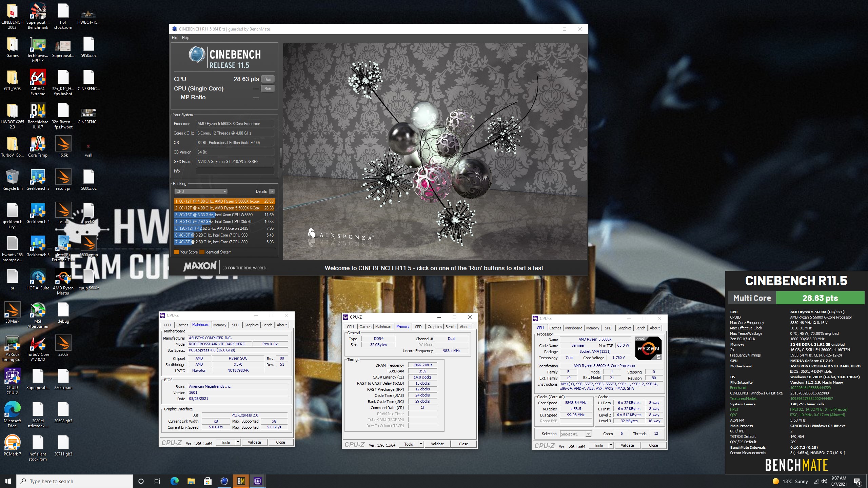Open the AIDA64 Extreme desktop icon
Image resolution: width=868 pixels, height=488 pixels.
tap(38, 83)
